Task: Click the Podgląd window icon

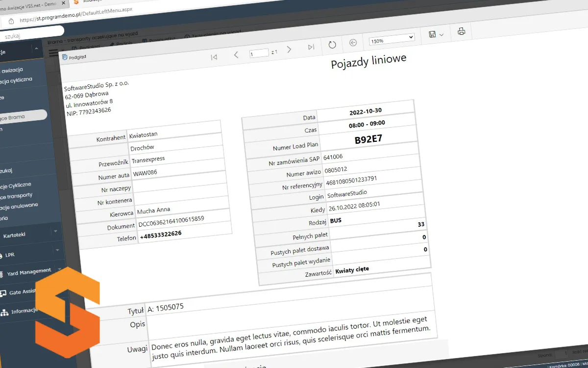Action: 65,57
